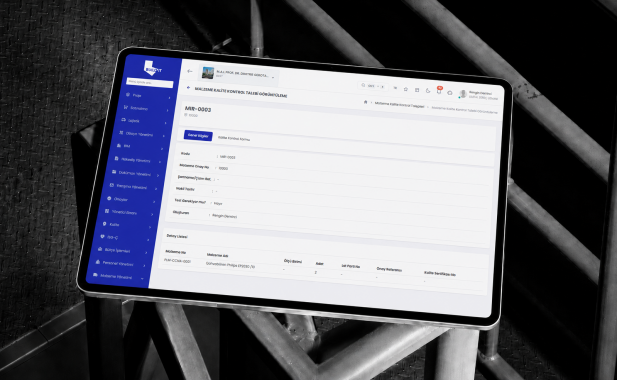This screenshot has width=617, height=380.
Task: Open the calendar icon in top bar
Action: click(x=417, y=90)
